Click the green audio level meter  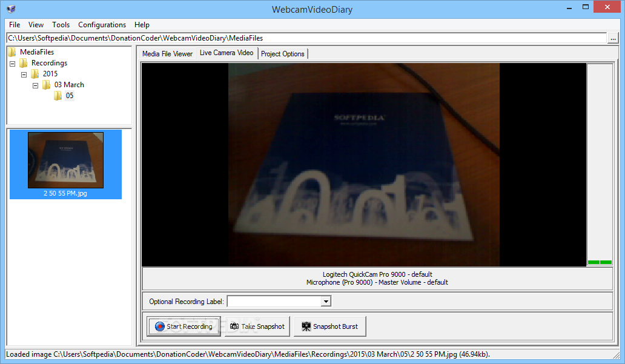(600, 262)
